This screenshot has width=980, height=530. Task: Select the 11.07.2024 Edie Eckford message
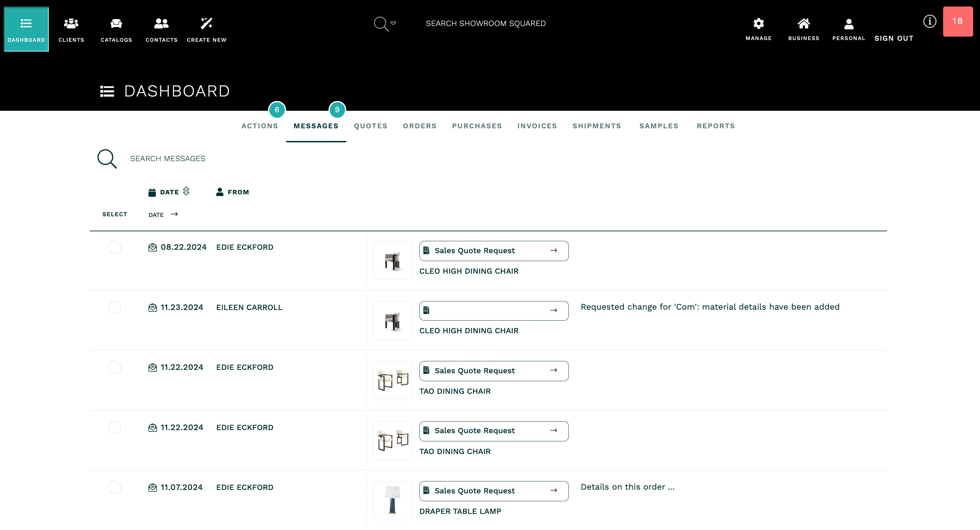point(115,487)
